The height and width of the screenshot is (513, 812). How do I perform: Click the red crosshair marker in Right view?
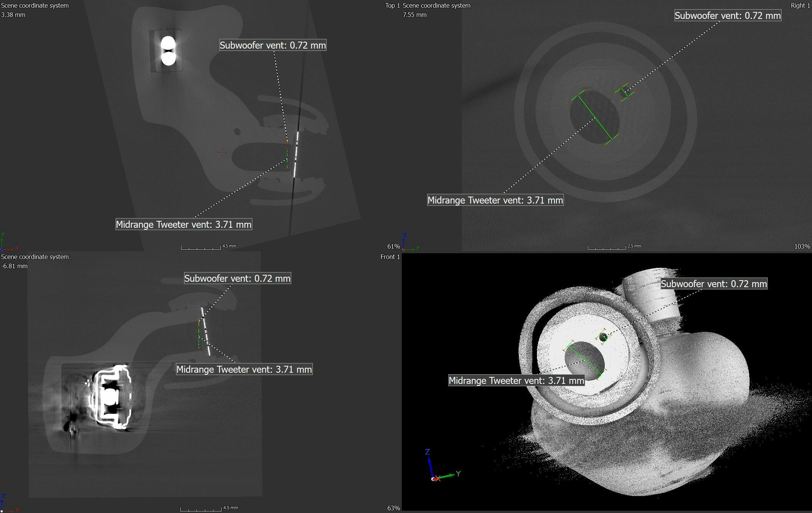606,223
